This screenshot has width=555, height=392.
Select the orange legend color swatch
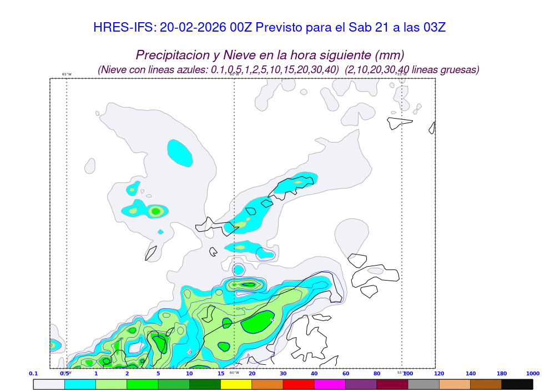[x=268, y=384]
